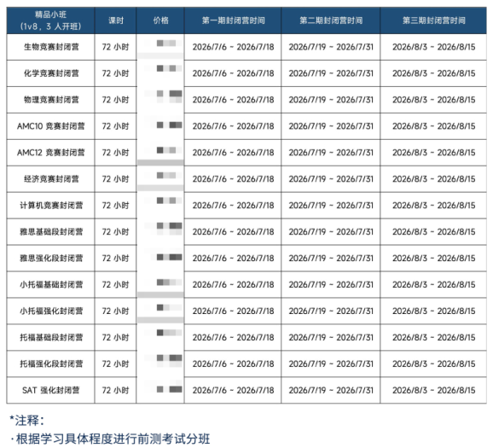
Task: Click 72 小时 in the AMC10 竞赛封闭营 row
Action: tap(115, 126)
